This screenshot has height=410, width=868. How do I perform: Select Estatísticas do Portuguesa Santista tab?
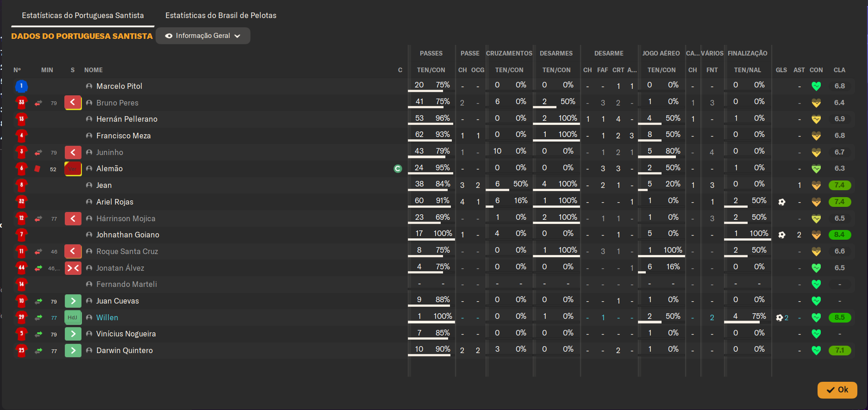click(83, 15)
